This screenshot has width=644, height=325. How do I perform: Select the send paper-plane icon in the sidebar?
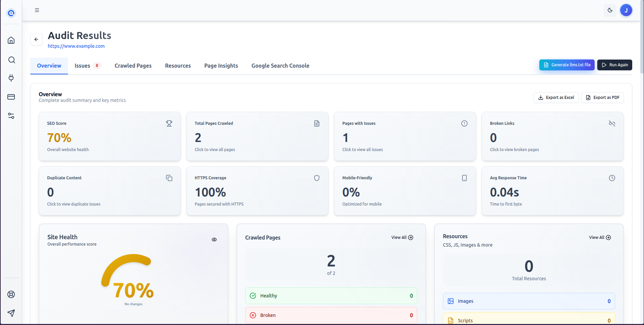[x=11, y=313]
